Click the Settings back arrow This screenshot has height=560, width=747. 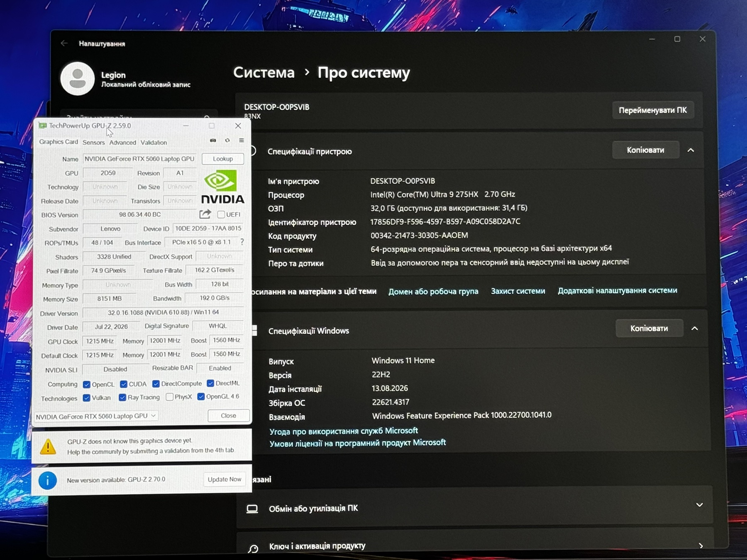[x=64, y=43]
